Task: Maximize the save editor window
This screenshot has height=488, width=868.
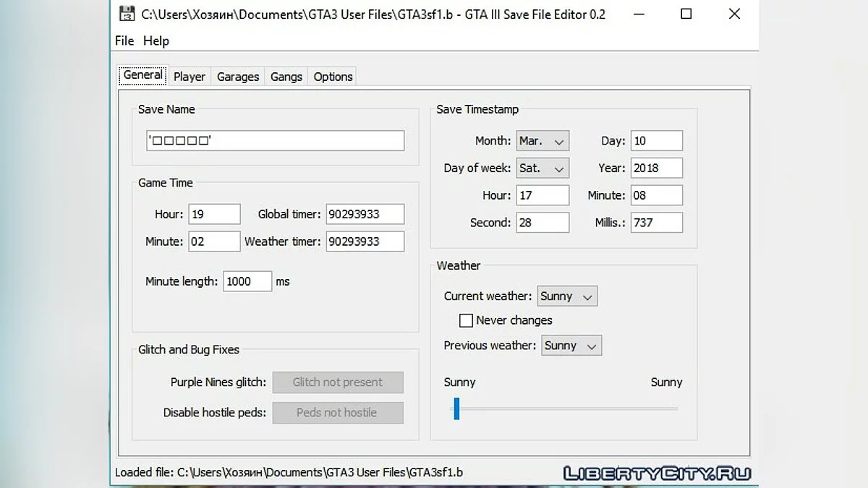Action: pos(686,14)
